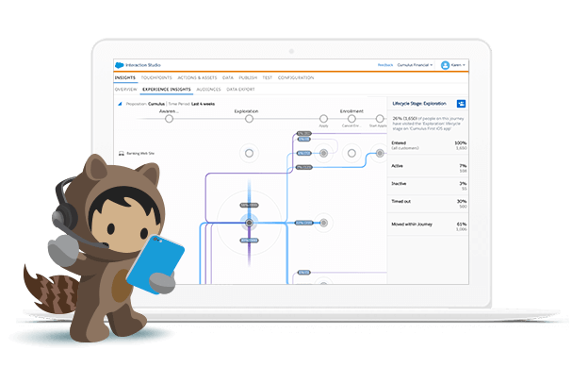Click the Salesforce cloud logo
The image size is (588, 367).
click(x=120, y=65)
